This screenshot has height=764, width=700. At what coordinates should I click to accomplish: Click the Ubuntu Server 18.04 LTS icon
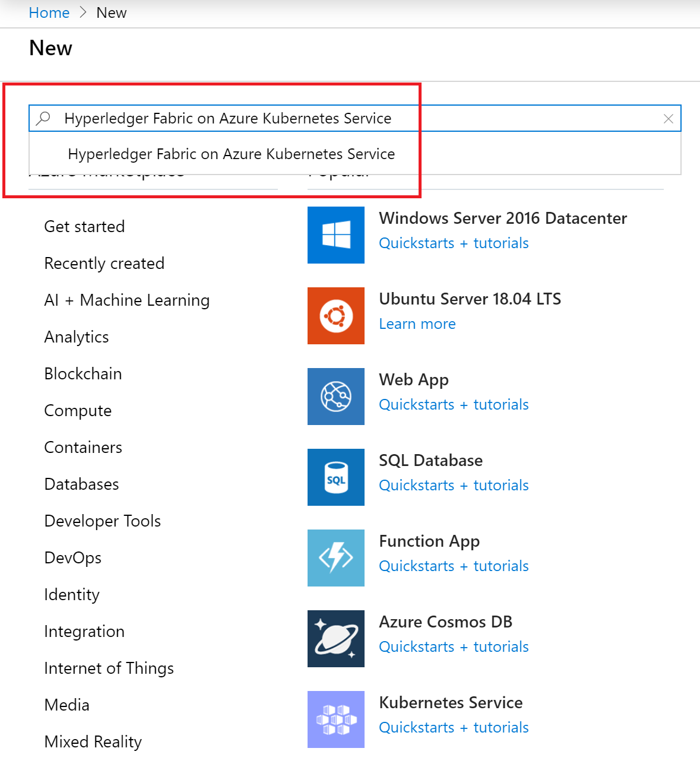point(336,316)
